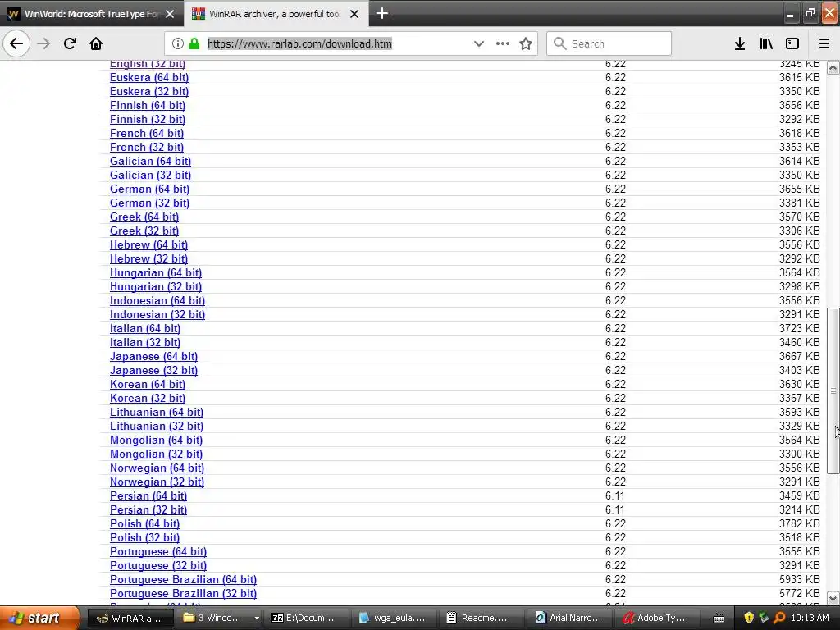Download Euskera (64 bit) version
The image size is (840, 630).
click(x=149, y=77)
